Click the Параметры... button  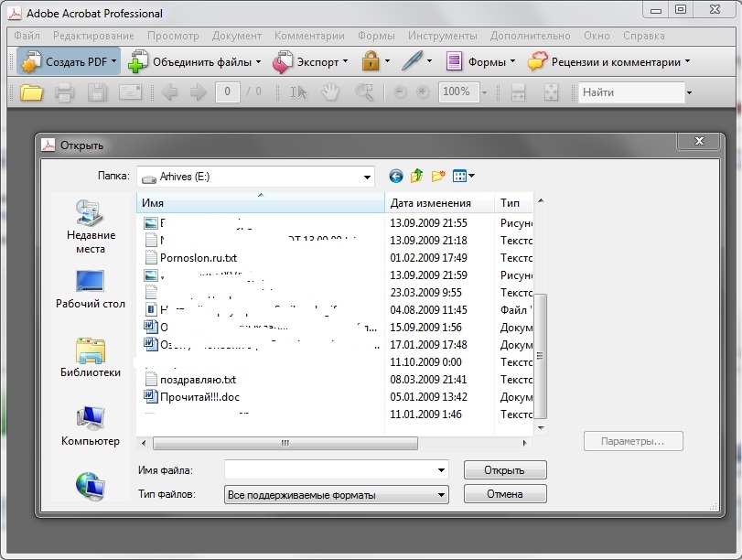point(633,441)
